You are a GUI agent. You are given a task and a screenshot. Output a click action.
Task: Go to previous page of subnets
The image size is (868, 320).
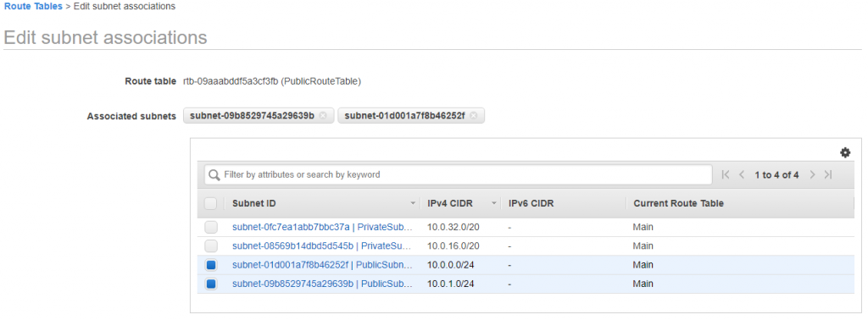point(742,174)
